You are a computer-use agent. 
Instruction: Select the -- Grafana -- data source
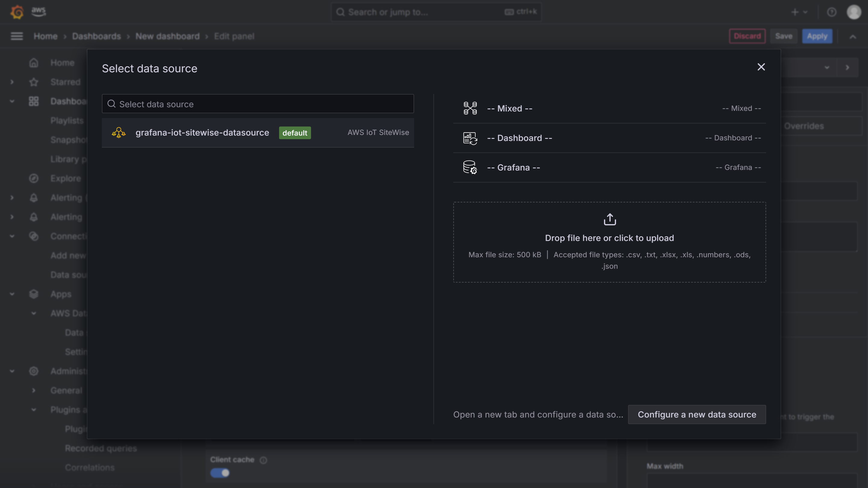click(609, 167)
